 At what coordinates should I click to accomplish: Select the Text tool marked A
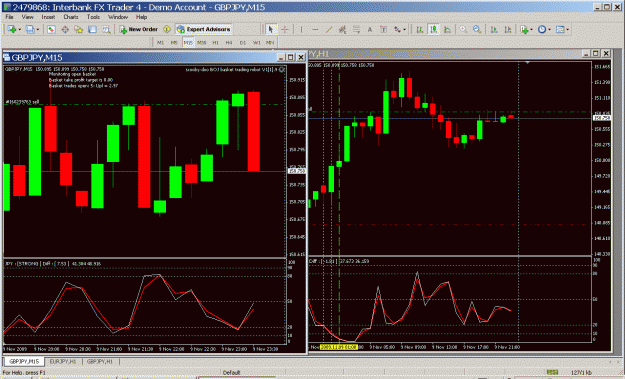370,29
